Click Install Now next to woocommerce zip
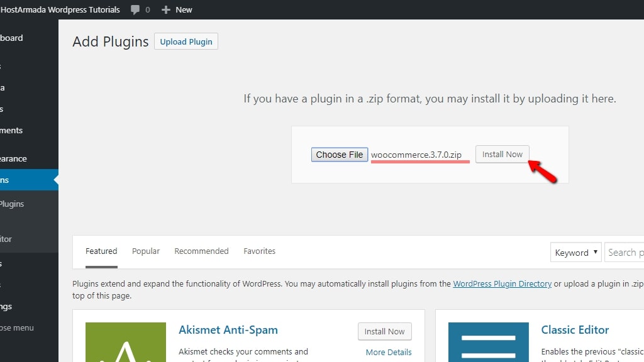 coord(502,155)
